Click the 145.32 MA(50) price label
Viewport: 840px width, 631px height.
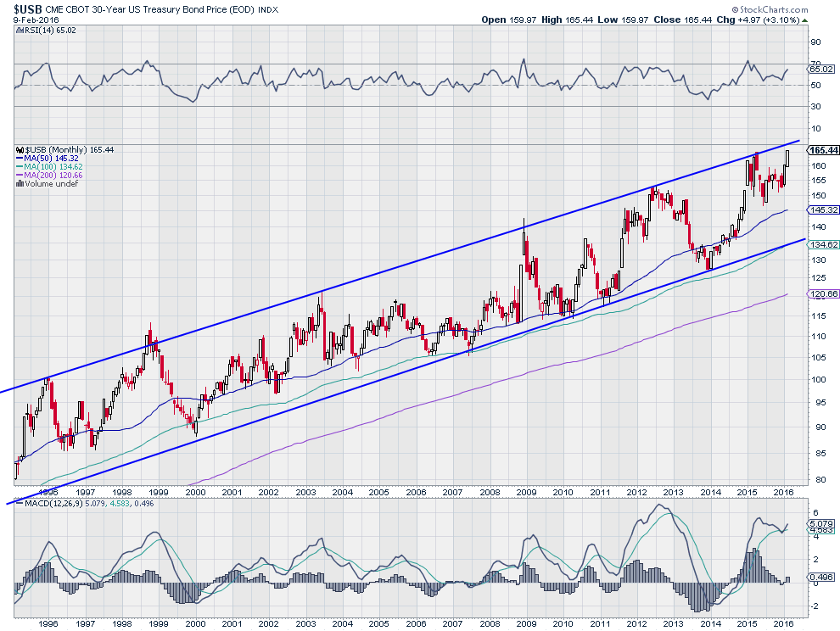click(x=823, y=210)
